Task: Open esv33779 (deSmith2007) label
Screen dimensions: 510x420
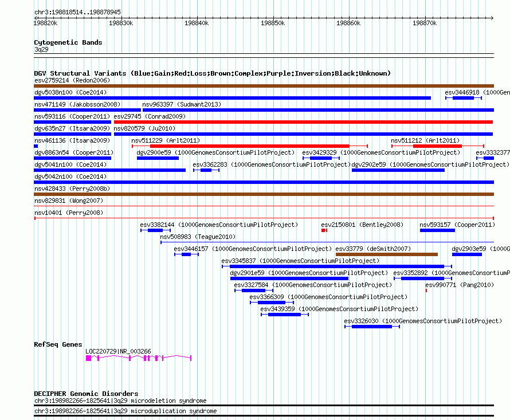Action: pos(373,249)
